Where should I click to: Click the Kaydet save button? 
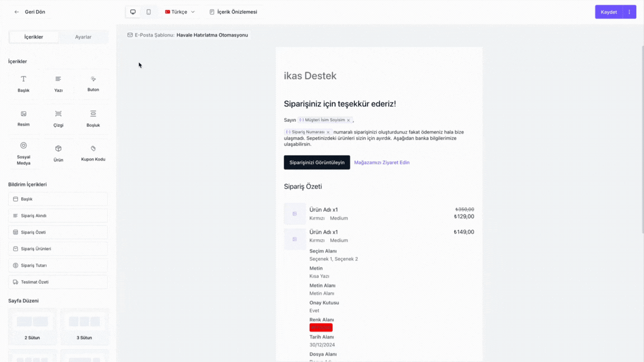pos(608,12)
